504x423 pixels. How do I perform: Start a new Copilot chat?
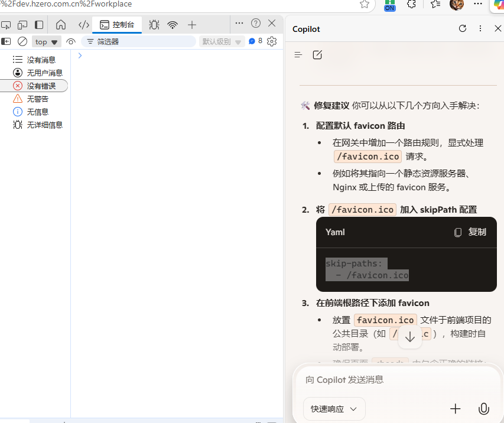pyautogui.click(x=317, y=55)
